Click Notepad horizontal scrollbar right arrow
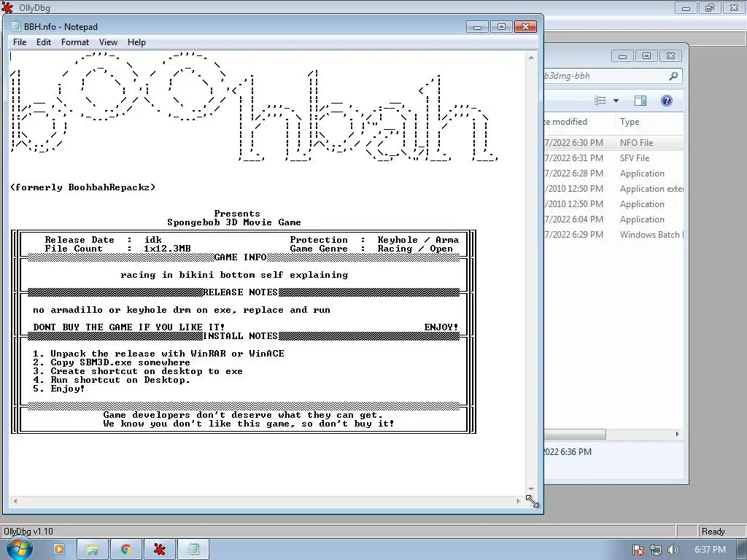The image size is (747, 560). 519,501
